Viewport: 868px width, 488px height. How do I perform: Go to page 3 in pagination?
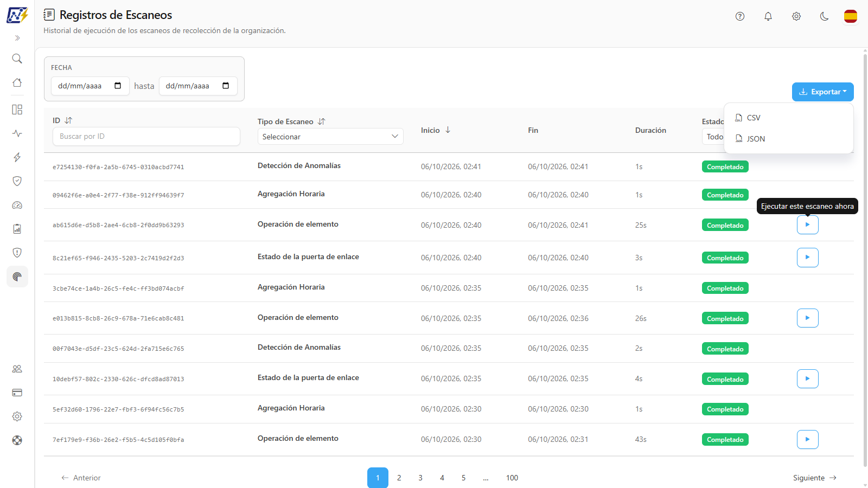(420, 478)
